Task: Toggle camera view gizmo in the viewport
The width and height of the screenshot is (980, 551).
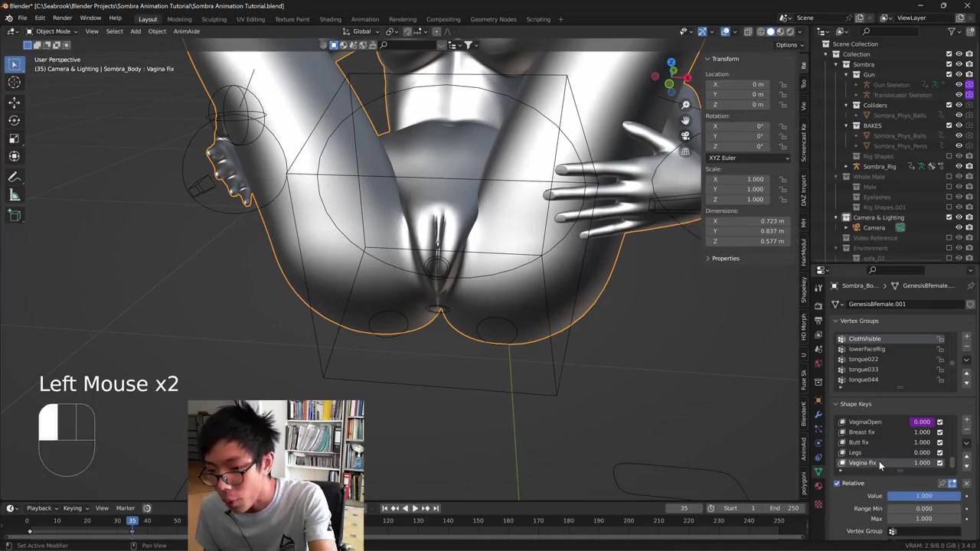Action: (685, 135)
